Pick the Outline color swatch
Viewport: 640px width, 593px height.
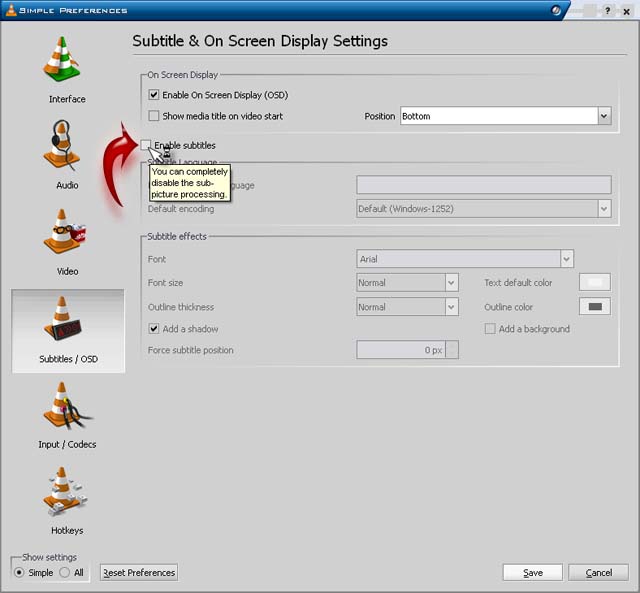[x=596, y=307]
